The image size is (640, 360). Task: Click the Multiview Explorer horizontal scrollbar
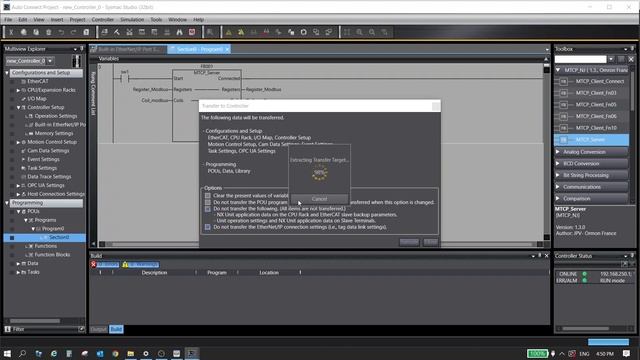35,321
